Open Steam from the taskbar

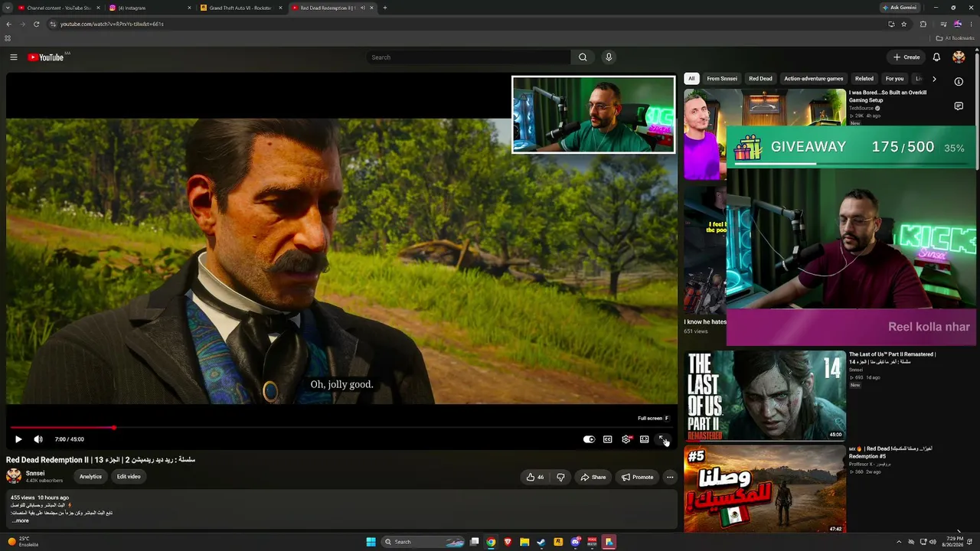(541, 542)
